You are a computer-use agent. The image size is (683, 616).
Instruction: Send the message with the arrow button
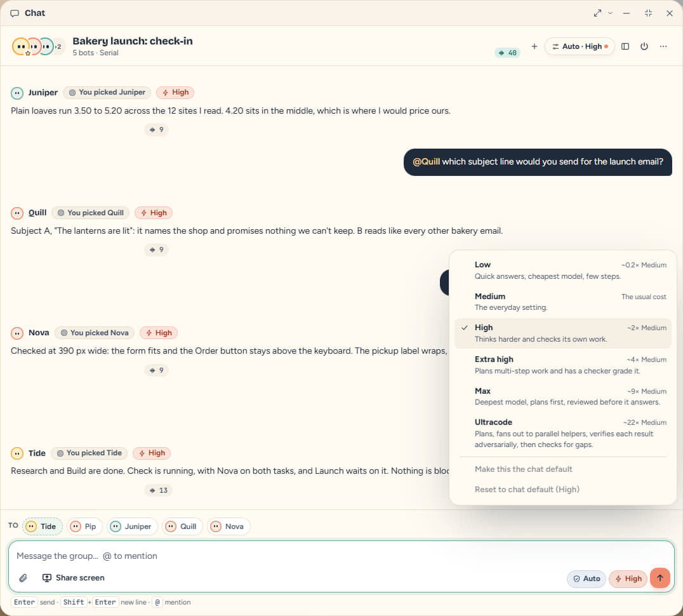point(660,578)
